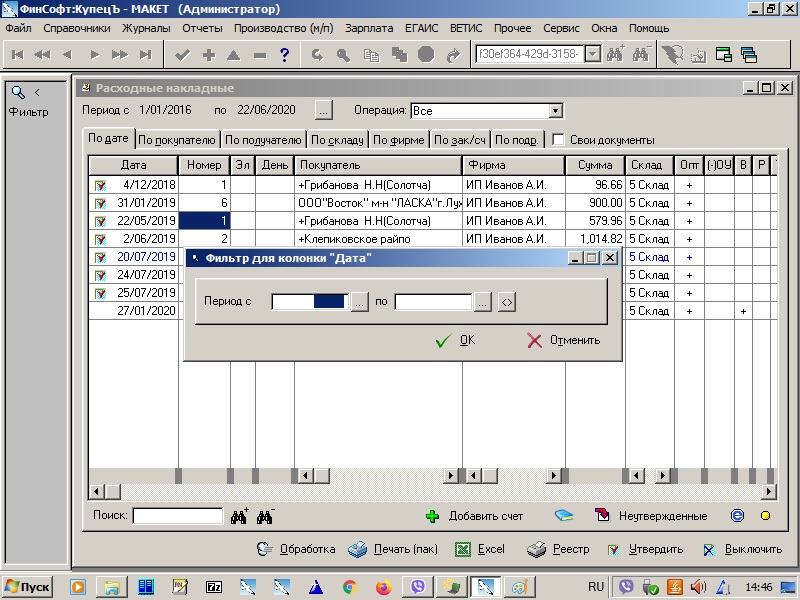
Task: Click Отменить in the filter dialog
Action: tap(563, 340)
